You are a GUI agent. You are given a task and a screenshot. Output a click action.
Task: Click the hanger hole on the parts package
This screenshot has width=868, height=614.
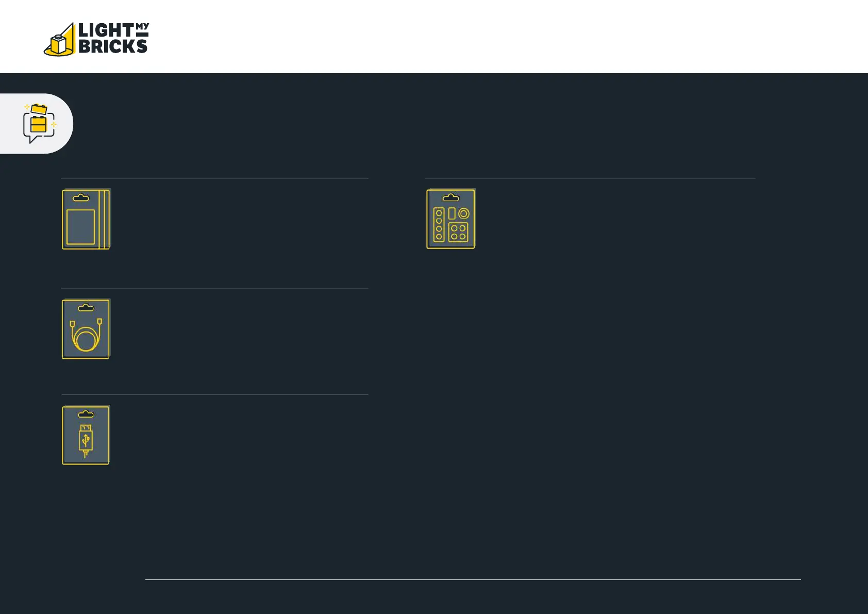point(451,197)
